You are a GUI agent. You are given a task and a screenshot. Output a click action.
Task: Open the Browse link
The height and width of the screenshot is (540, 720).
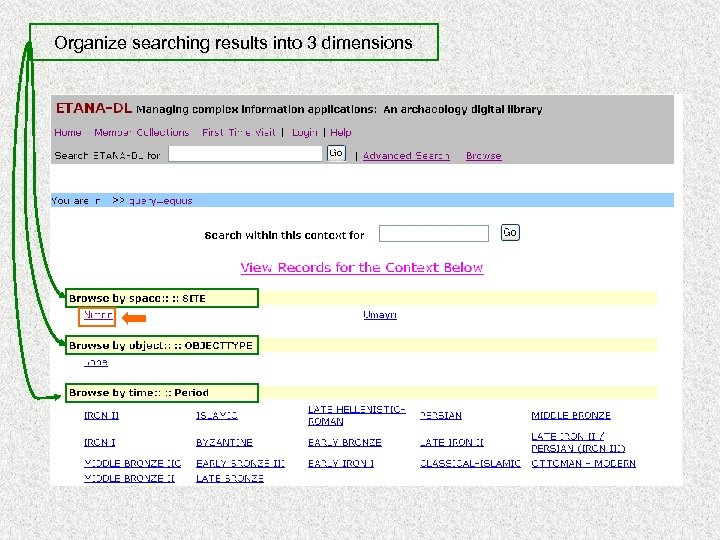click(x=484, y=156)
